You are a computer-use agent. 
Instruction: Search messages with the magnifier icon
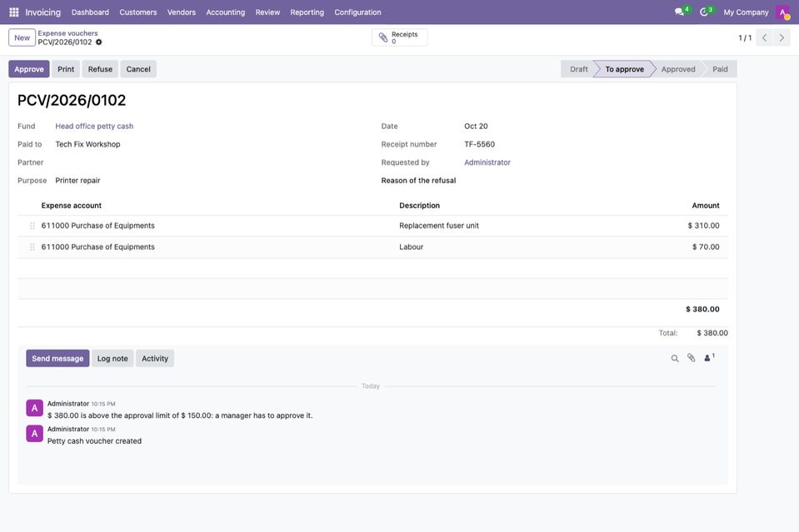(675, 358)
